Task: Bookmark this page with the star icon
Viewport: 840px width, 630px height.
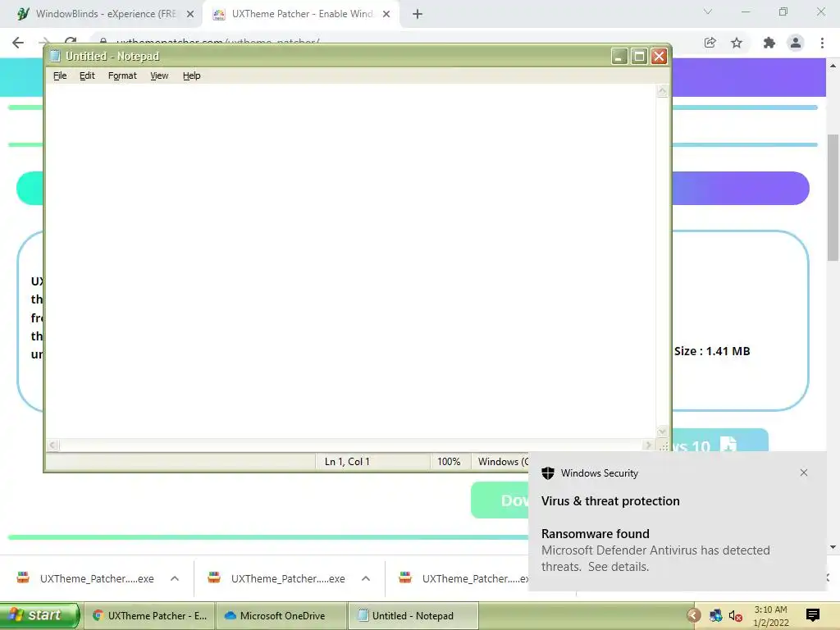Action: [x=737, y=43]
